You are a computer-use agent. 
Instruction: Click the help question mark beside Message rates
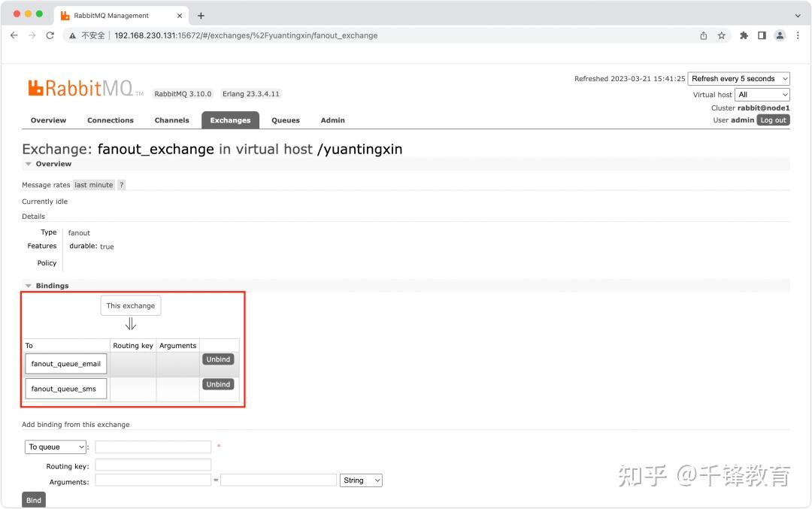click(121, 184)
